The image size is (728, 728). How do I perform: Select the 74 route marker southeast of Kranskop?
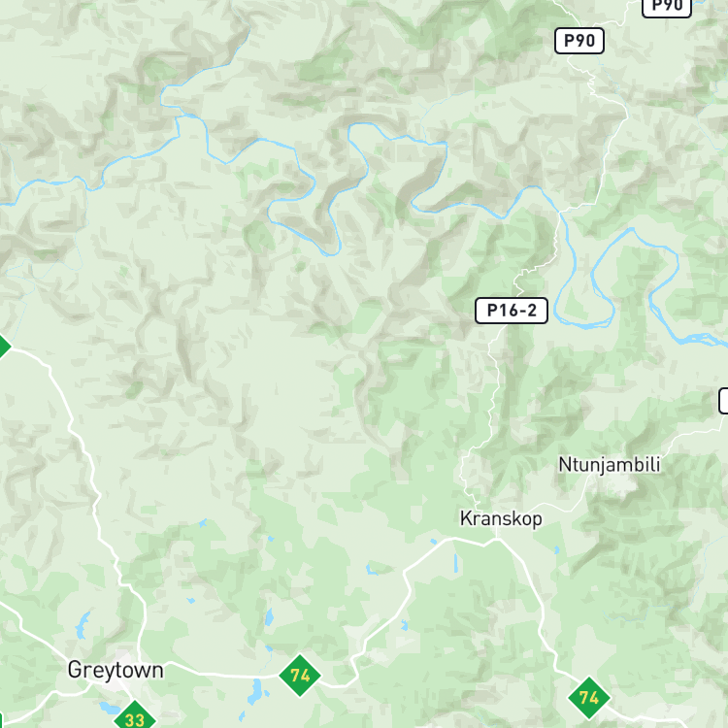click(x=589, y=698)
